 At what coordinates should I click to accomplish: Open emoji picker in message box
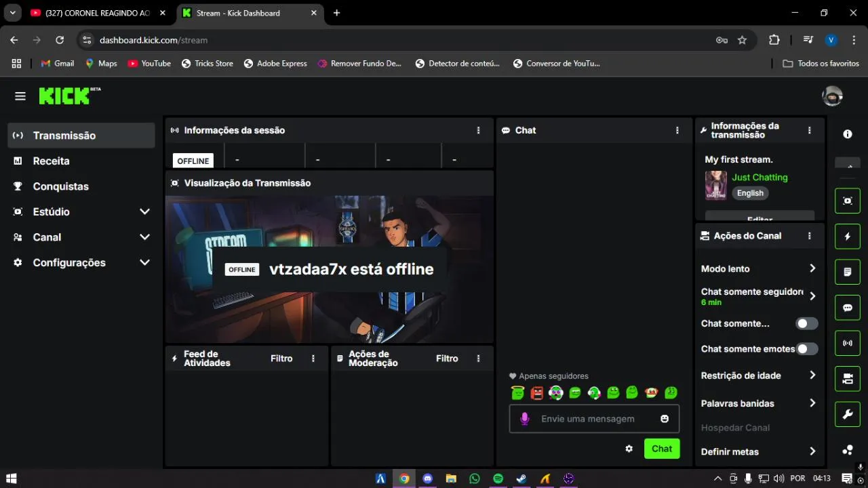(665, 419)
